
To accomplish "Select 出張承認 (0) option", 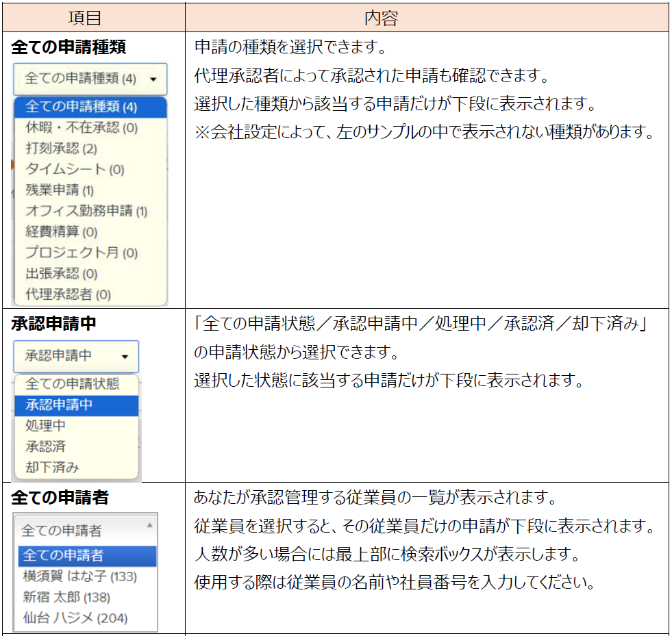I will click(61, 274).
